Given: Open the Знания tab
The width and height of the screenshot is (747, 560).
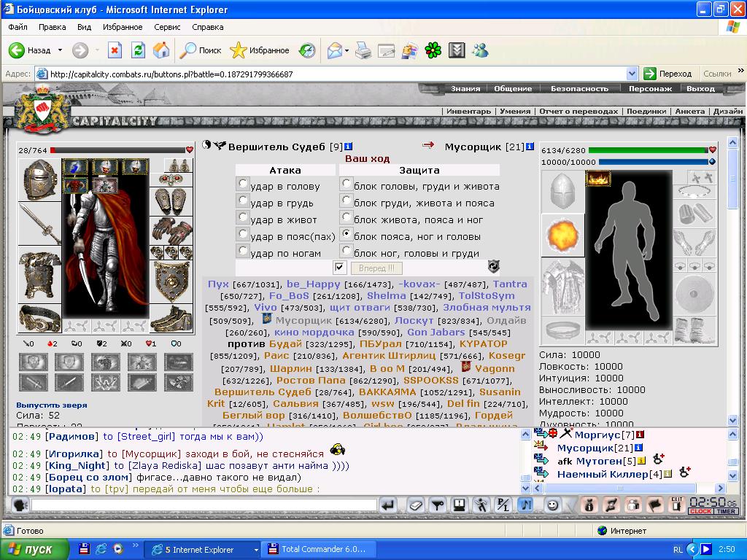Looking at the screenshot, I should pos(465,88).
